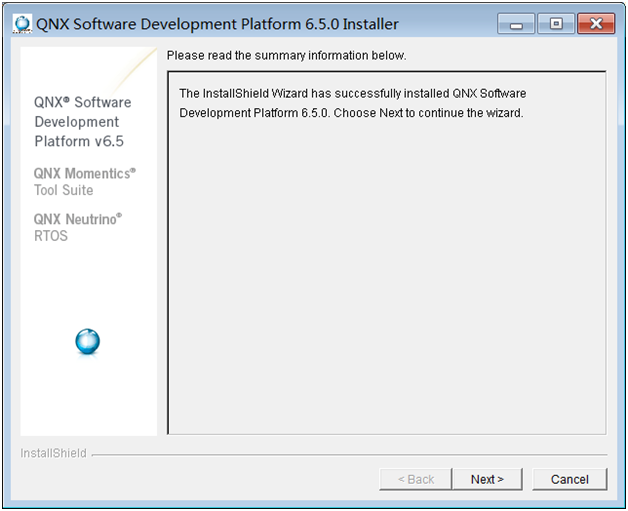Click the disabled Back button
This screenshot has width=628, height=511.
[416, 479]
